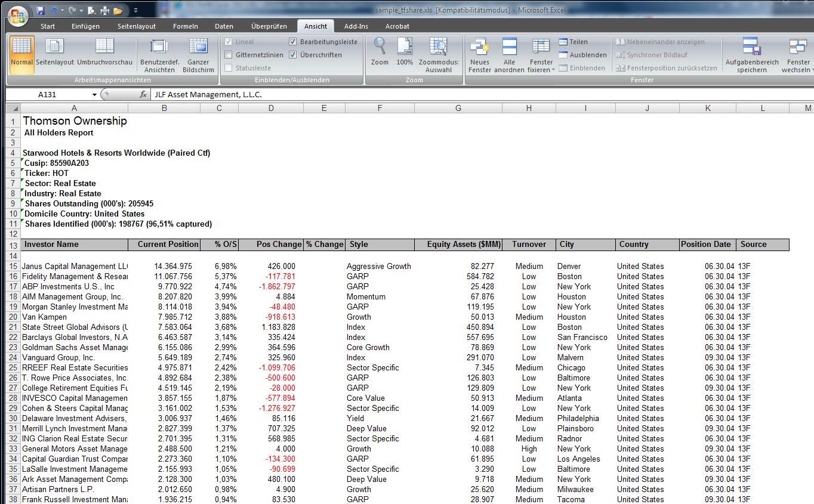Viewport: 814px width, 504px height.
Task: Select the Current Position header cell
Action: point(164,245)
